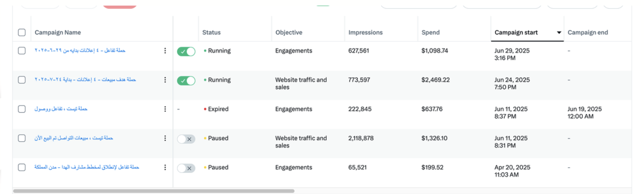Tick the select-all checkbox in the header
The height and width of the screenshot is (194, 644).
pos(22,32)
